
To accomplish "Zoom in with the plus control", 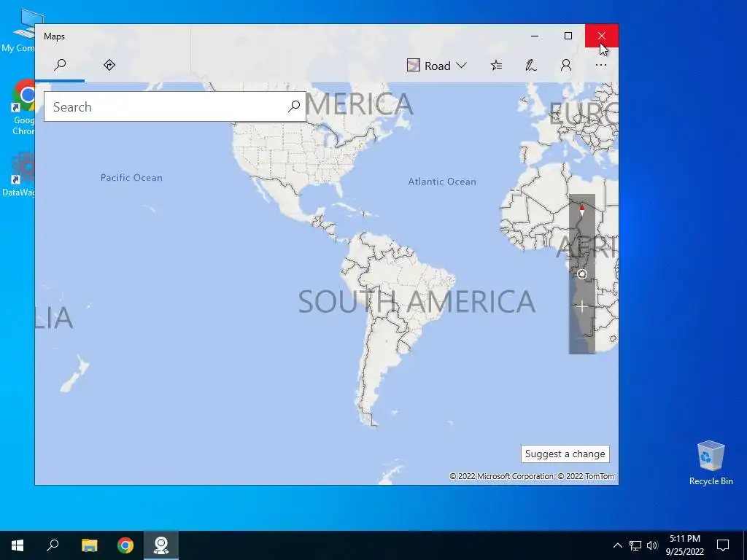I will coord(581,307).
